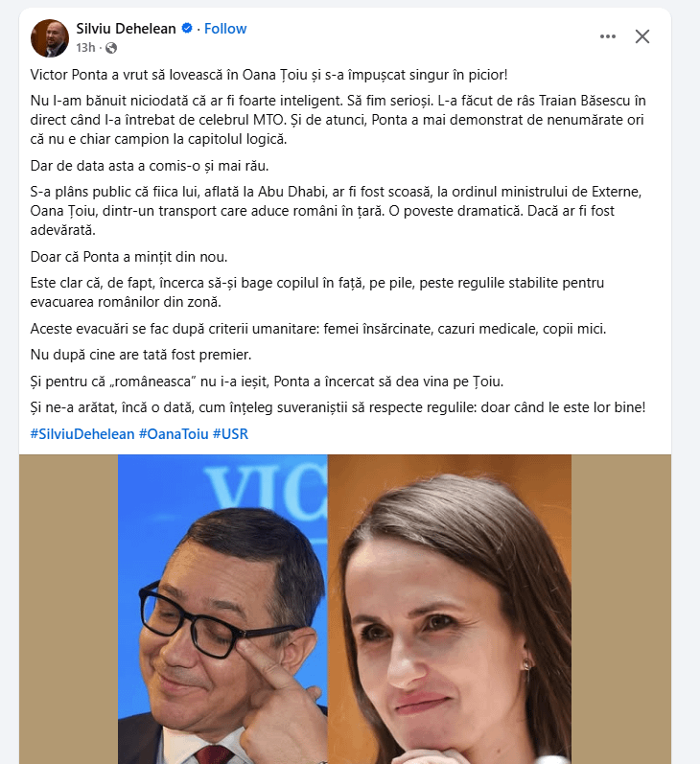Open the 13h post timestamp
This screenshot has height=764, width=700.
(85, 48)
